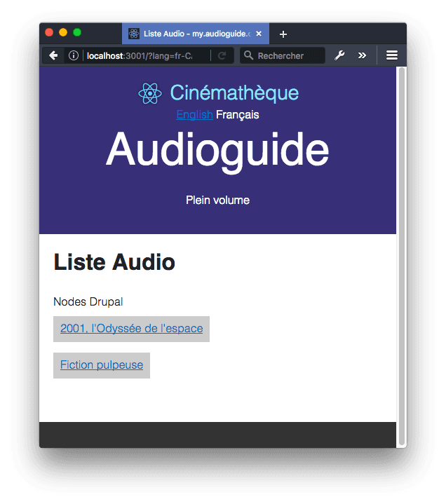
Task: Close the Liste Audio tab
Action: click(x=259, y=34)
